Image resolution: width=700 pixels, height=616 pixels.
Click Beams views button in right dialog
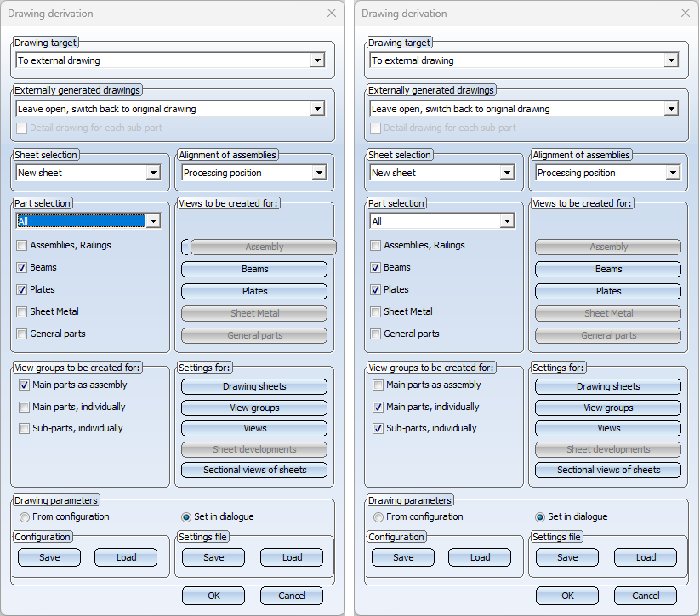(608, 269)
